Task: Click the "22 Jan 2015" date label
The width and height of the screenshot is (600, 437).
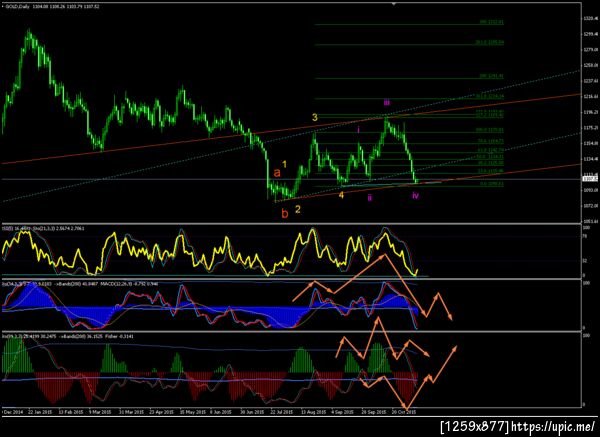Action: (39, 413)
